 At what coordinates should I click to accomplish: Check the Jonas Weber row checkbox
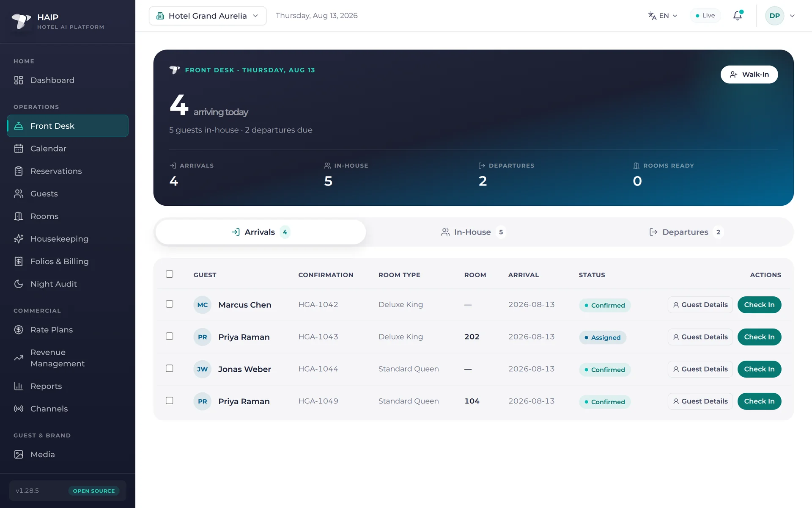pos(170,368)
